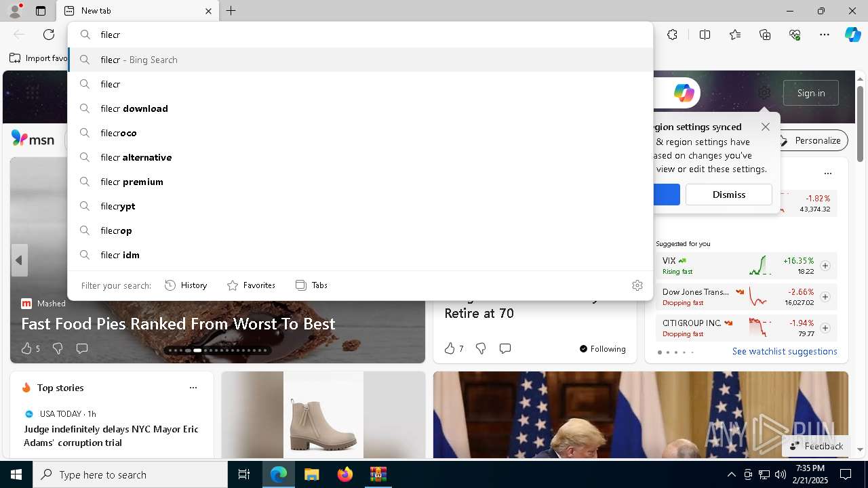This screenshot has height=488, width=868.
Task: Add VIX to the watchlist
Action: (x=825, y=266)
